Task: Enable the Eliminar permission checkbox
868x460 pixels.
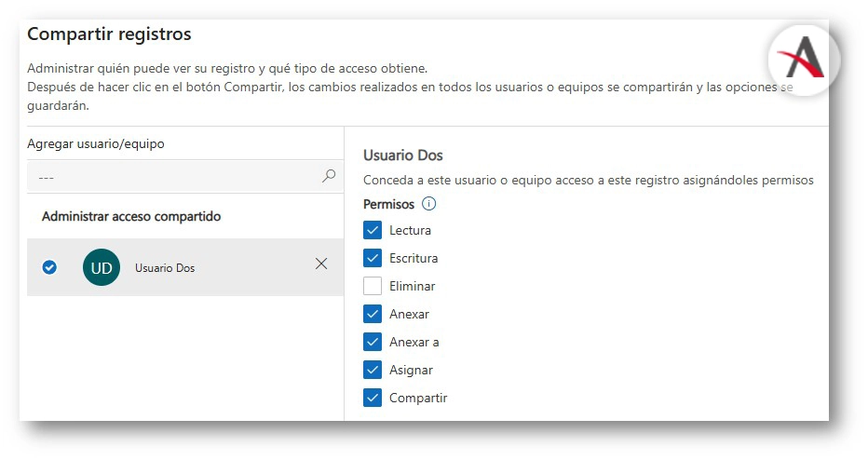Action: pyautogui.click(x=373, y=286)
